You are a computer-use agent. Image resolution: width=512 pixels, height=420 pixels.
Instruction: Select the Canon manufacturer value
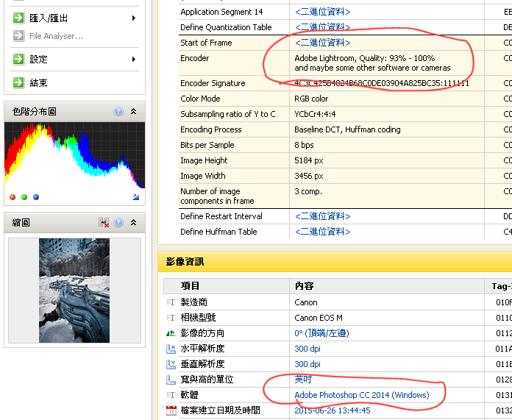click(x=305, y=302)
